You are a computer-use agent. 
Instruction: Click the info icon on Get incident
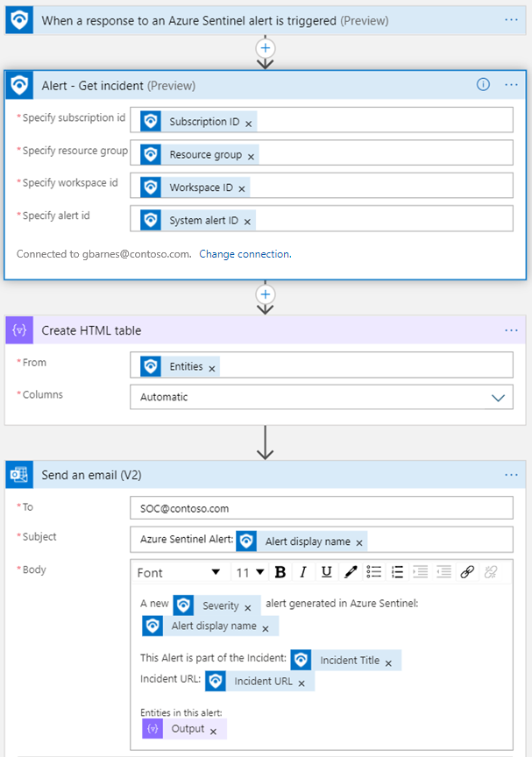(483, 84)
